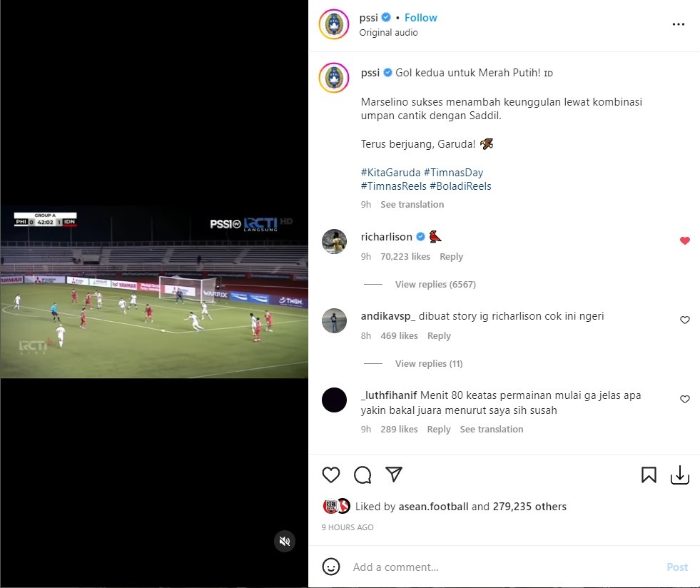Viewport: 700px width, 588px height.
Task: Like the post with the heart icon
Action: (331, 475)
